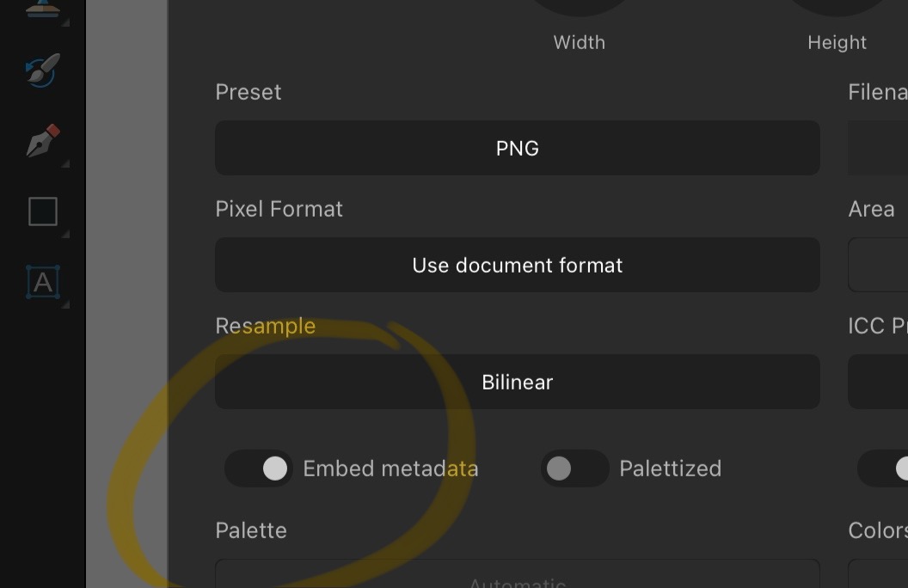Click the gray canvas strip beside the dialog
The image size is (908, 588).
click(x=126, y=294)
